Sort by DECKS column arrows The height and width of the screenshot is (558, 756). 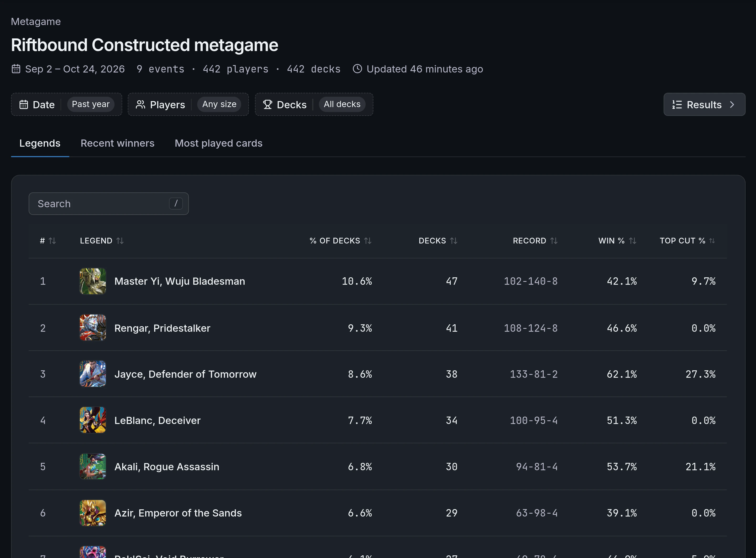(454, 241)
